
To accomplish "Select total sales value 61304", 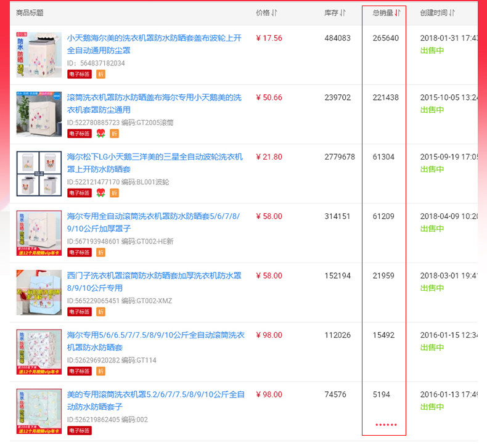I will pyautogui.click(x=383, y=157).
